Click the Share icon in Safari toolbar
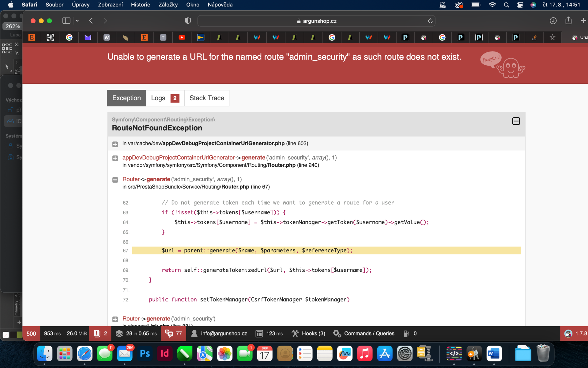 (568, 21)
